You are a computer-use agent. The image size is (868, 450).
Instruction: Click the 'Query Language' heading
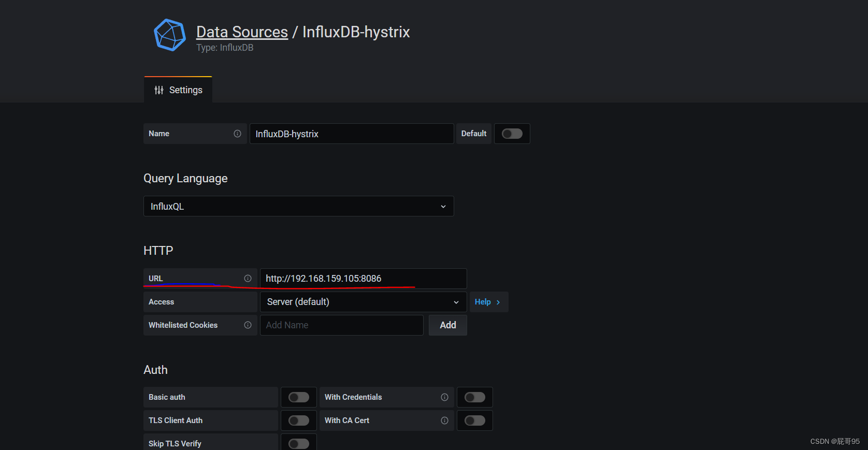pos(185,178)
